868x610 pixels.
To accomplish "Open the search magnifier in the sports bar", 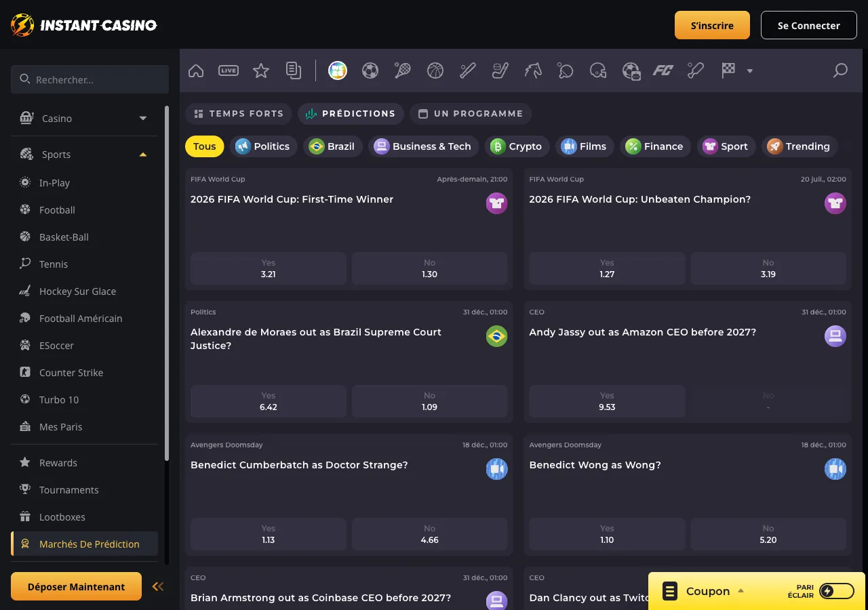I will [840, 70].
